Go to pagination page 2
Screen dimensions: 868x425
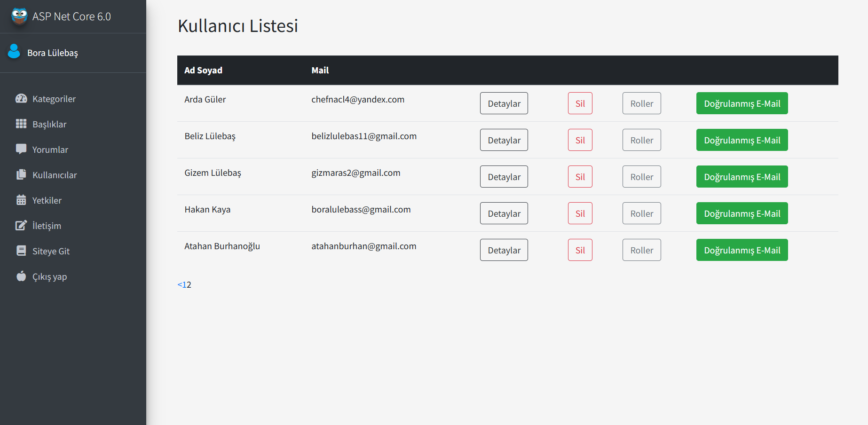(189, 284)
